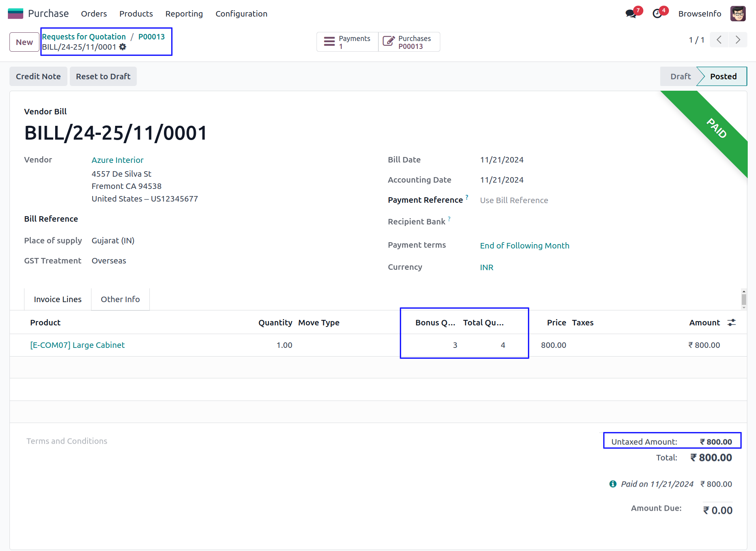Open the activities clock icon

click(x=657, y=14)
